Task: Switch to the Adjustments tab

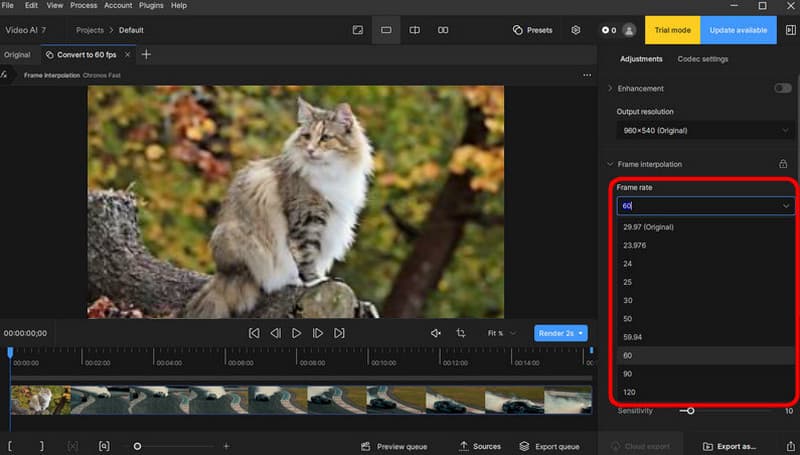Action: click(641, 59)
